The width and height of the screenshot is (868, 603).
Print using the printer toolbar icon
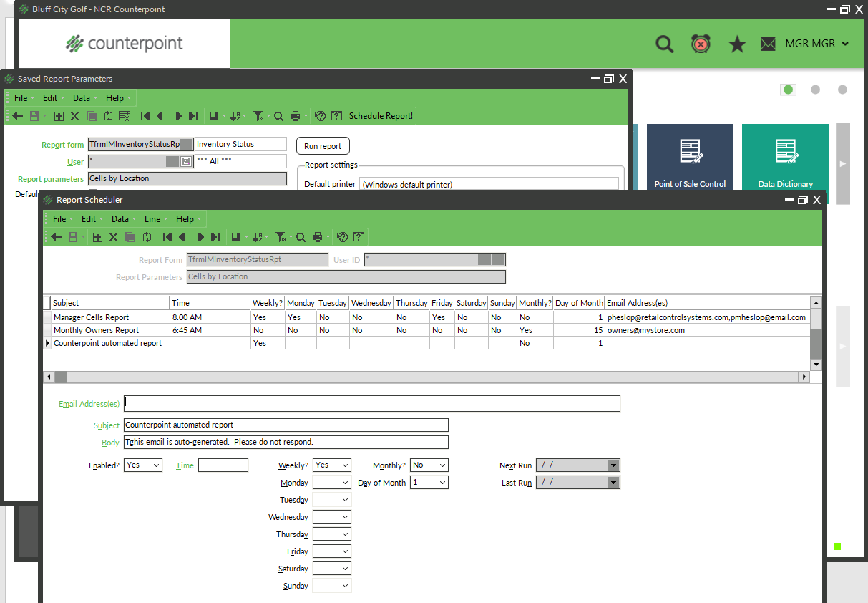click(319, 236)
